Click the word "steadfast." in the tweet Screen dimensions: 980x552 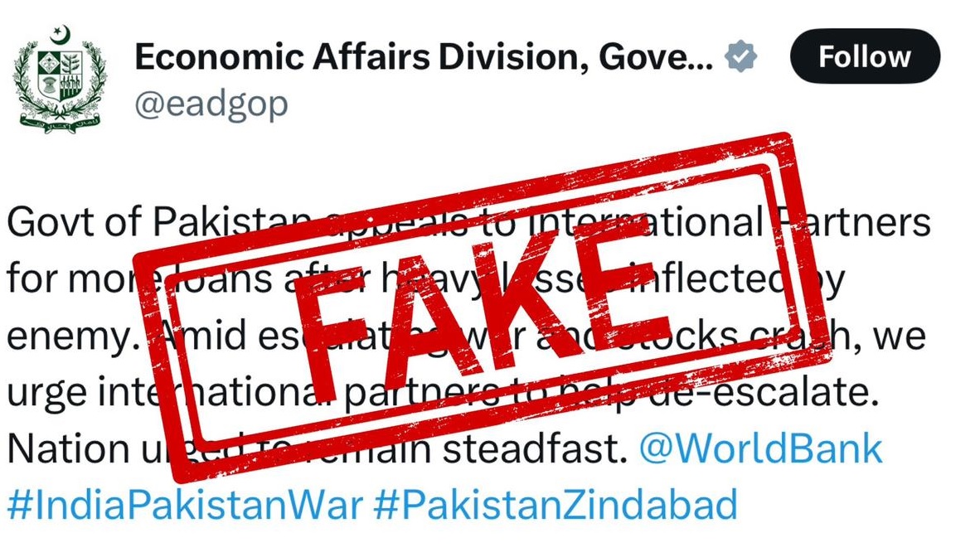point(535,449)
